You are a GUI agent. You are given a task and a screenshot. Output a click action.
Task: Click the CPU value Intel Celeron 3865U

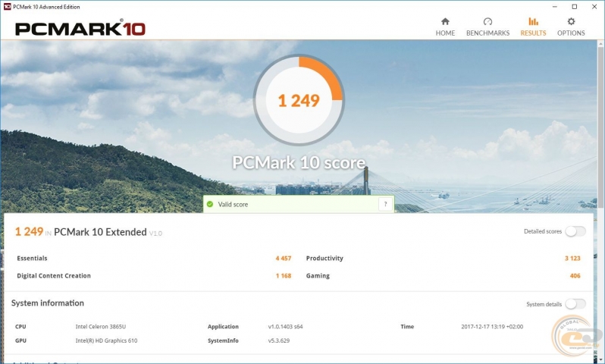101,327
